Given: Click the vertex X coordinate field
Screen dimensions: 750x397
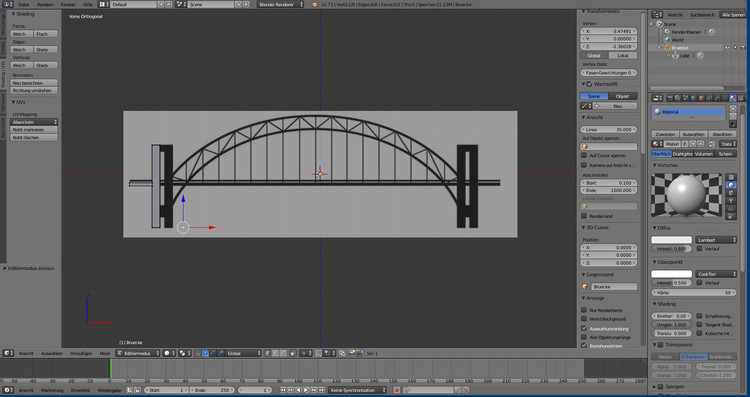Looking at the screenshot, I should pos(609,31).
